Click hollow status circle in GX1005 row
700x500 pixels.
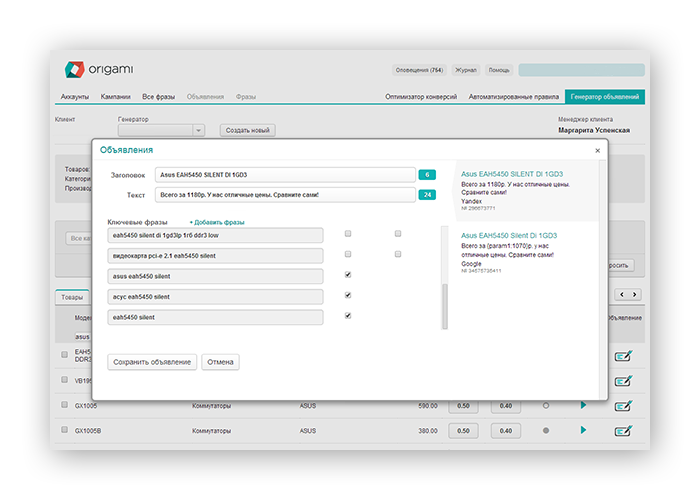pyautogui.click(x=546, y=406)
